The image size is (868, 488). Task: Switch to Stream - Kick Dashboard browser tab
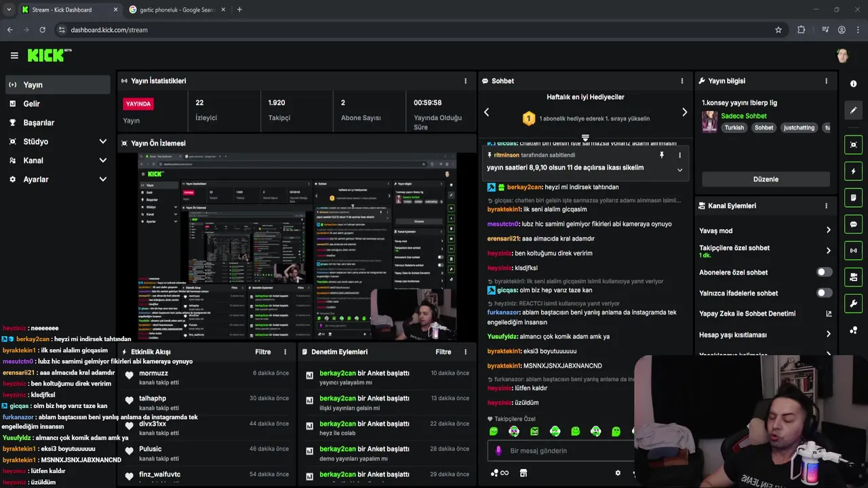tap(69, 9)
